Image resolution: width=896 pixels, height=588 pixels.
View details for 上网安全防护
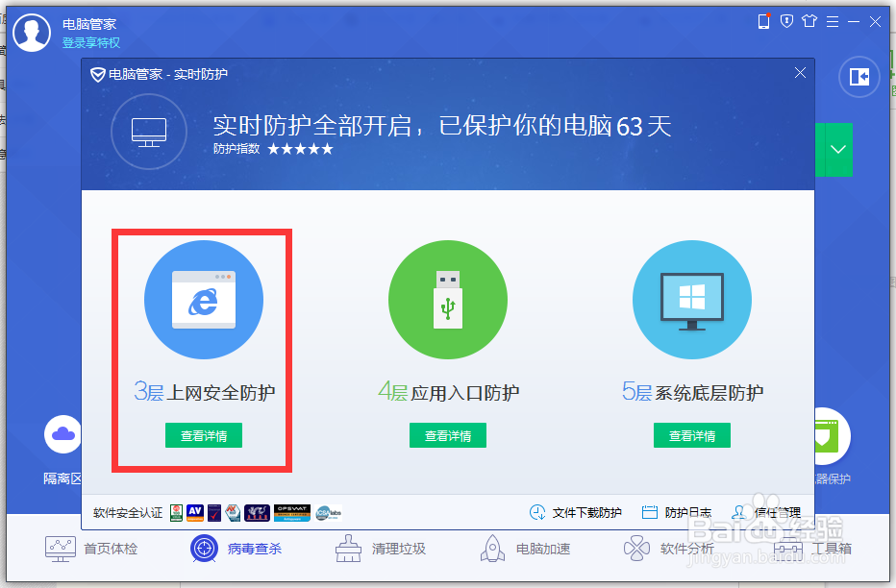pyautogui.click(x=204, y=435)
